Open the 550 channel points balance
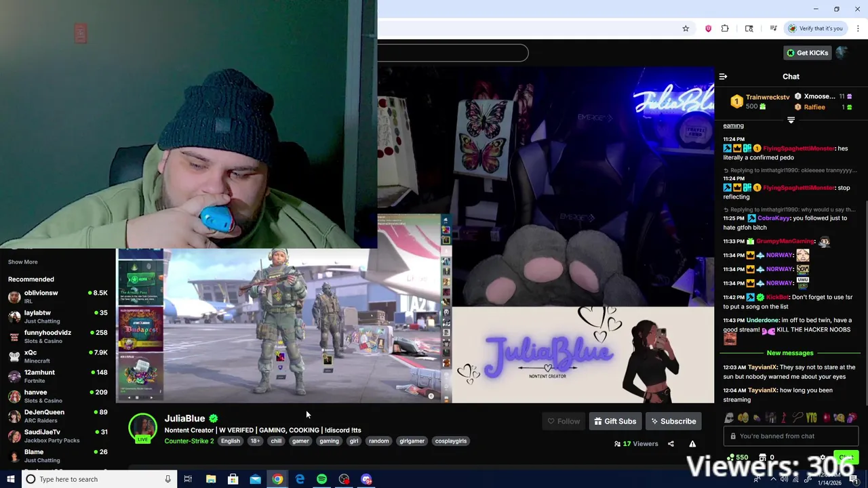The height and width of the screenshot is (488, 868). [738, 457]
